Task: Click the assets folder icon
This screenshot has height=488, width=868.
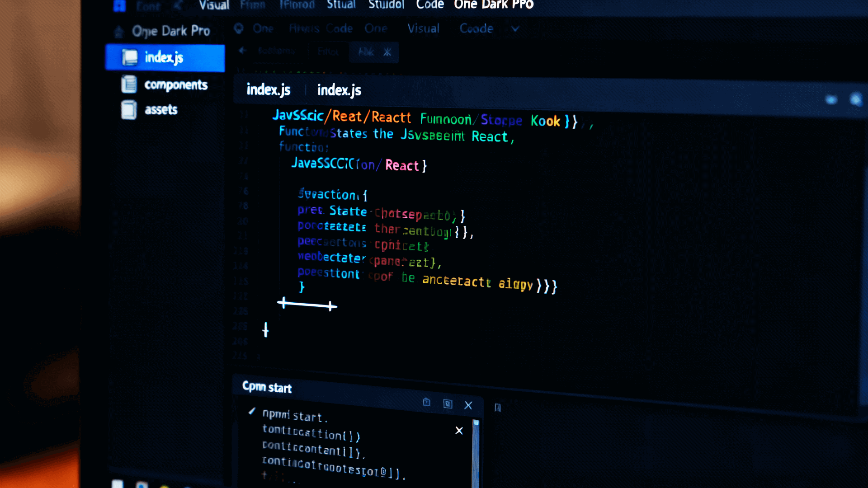Action: pos(129,110)
